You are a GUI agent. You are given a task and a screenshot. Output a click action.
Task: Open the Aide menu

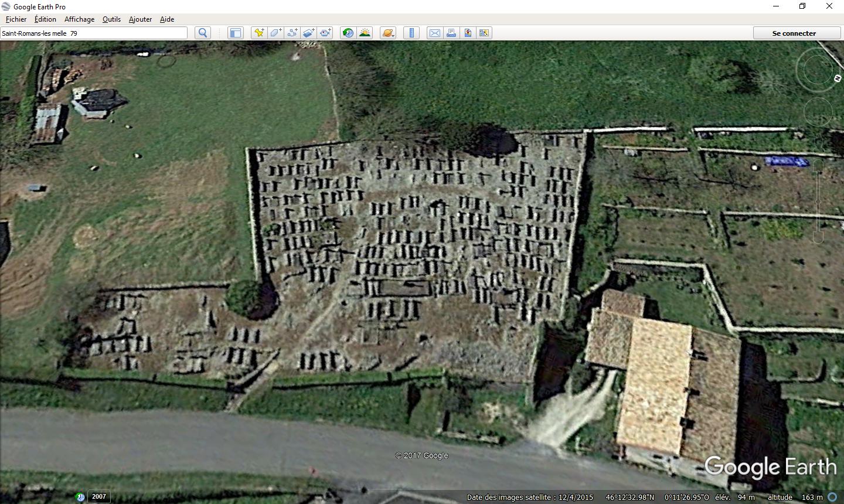pos(167,19)
